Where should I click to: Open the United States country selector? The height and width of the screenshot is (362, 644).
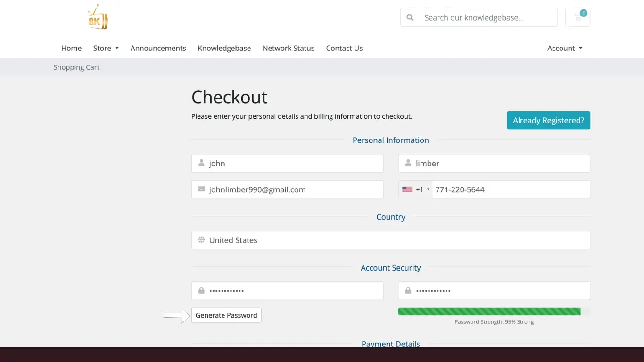[x=390, y=240]
